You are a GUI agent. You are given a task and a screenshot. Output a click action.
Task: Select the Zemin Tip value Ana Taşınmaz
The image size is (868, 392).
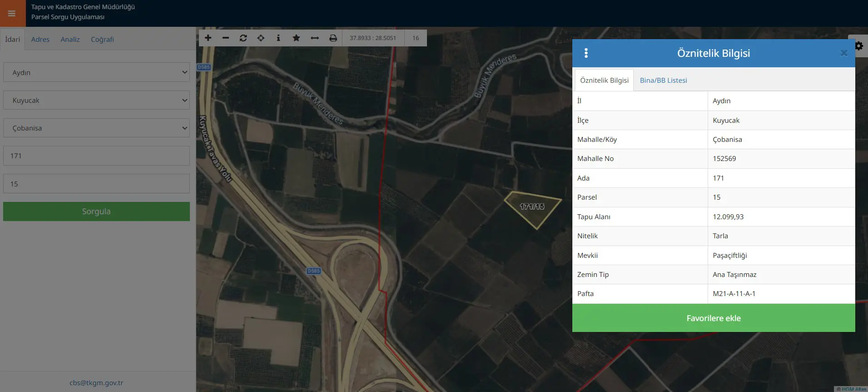click(x=734, y=275)
